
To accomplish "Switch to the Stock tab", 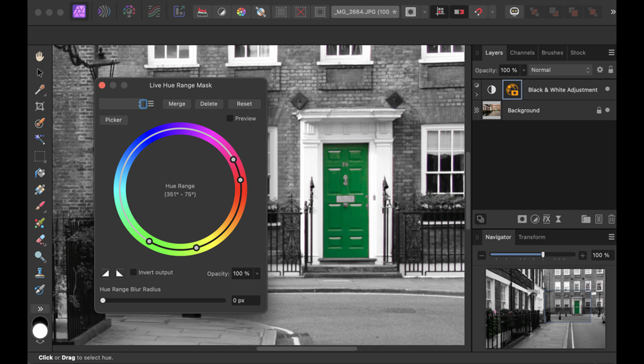I will [x=578, y=53].
